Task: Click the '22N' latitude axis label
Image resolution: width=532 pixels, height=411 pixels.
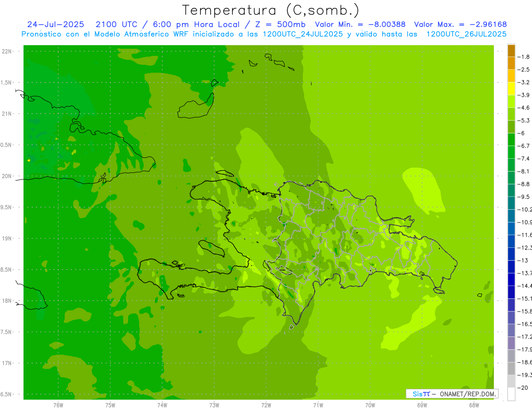Action: click(7, 51)
